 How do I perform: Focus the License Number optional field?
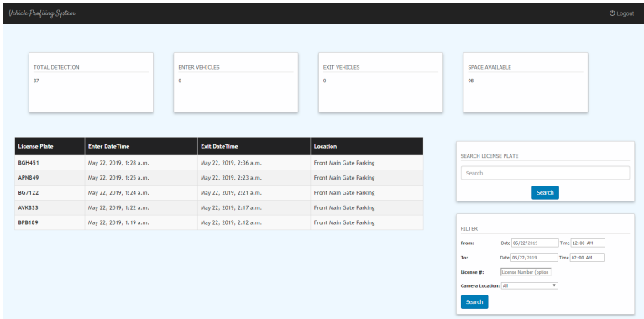[x=526, y=272]
